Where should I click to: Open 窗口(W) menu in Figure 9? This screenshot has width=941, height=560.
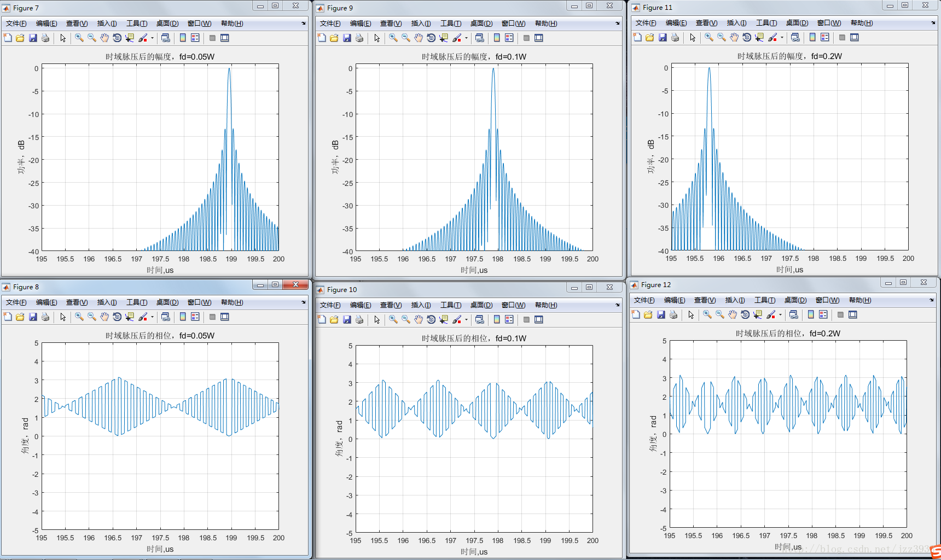(x=513, y=24)
